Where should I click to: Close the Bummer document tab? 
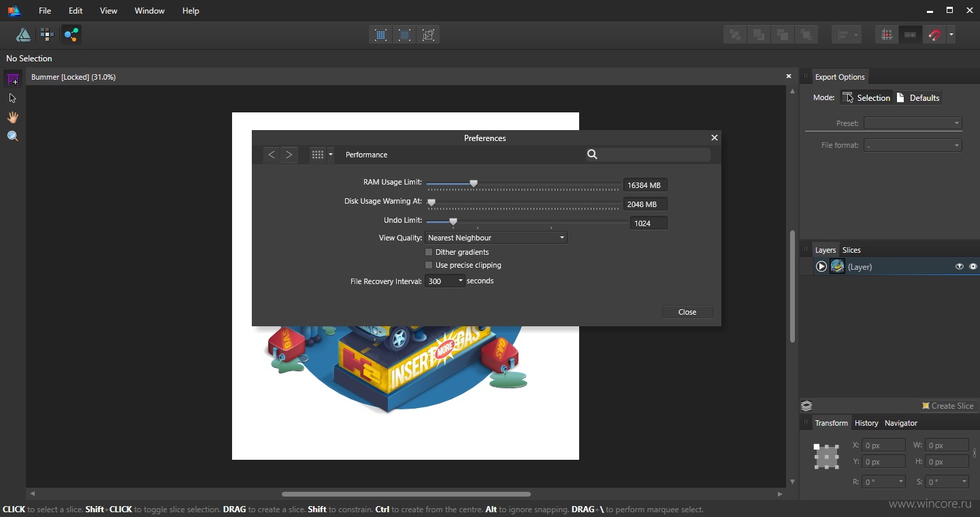click(789, 76)
